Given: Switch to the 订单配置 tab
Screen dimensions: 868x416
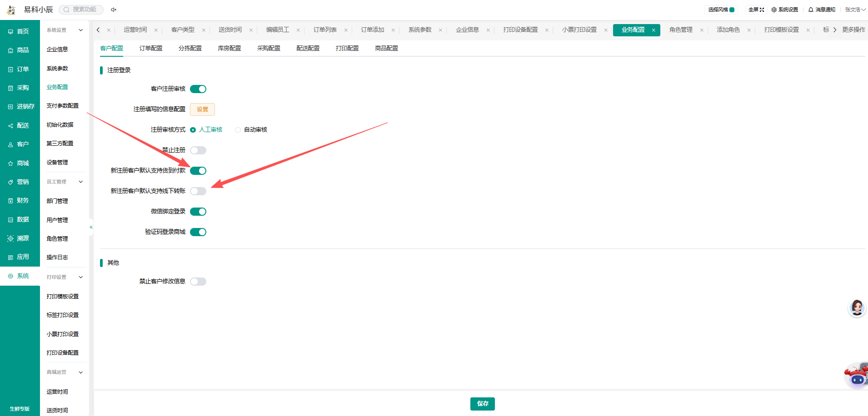Looking at the screenshot, I should [x=151, y=48].
